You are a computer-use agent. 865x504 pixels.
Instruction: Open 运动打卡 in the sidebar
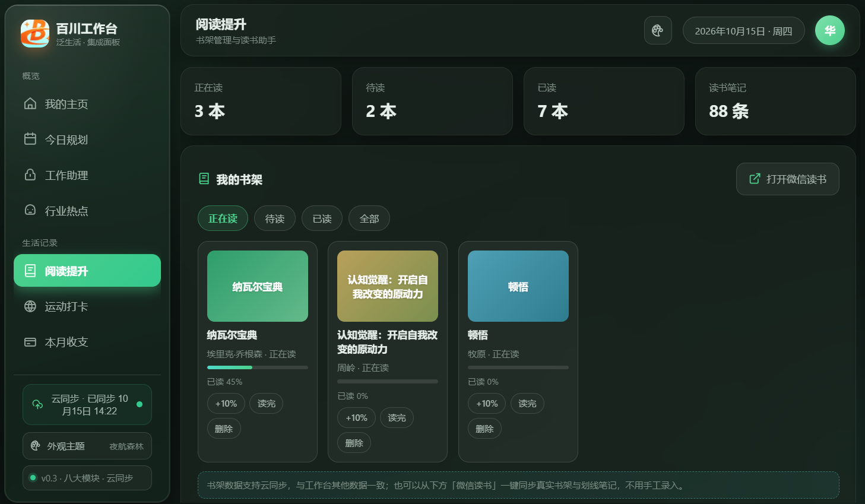(87, 306)
